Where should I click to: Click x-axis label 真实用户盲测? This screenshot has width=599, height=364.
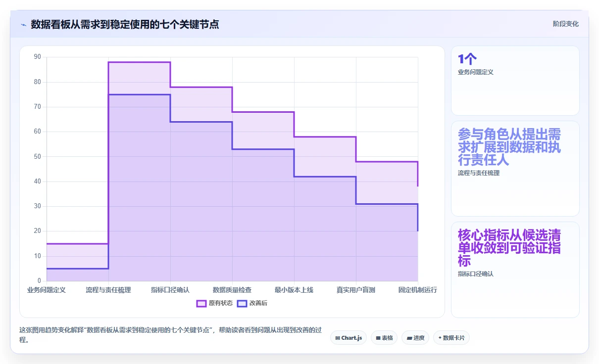pyautogui.click(x=356, y=290)
